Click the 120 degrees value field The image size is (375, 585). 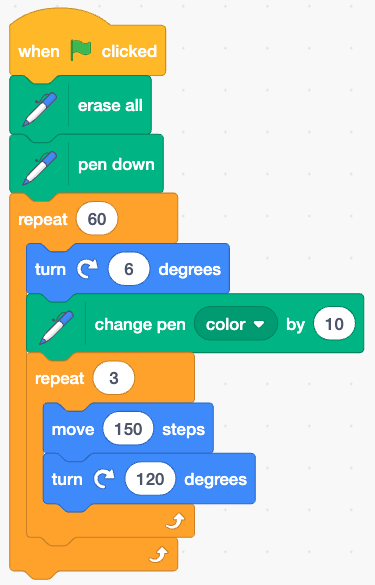(150, 479)
